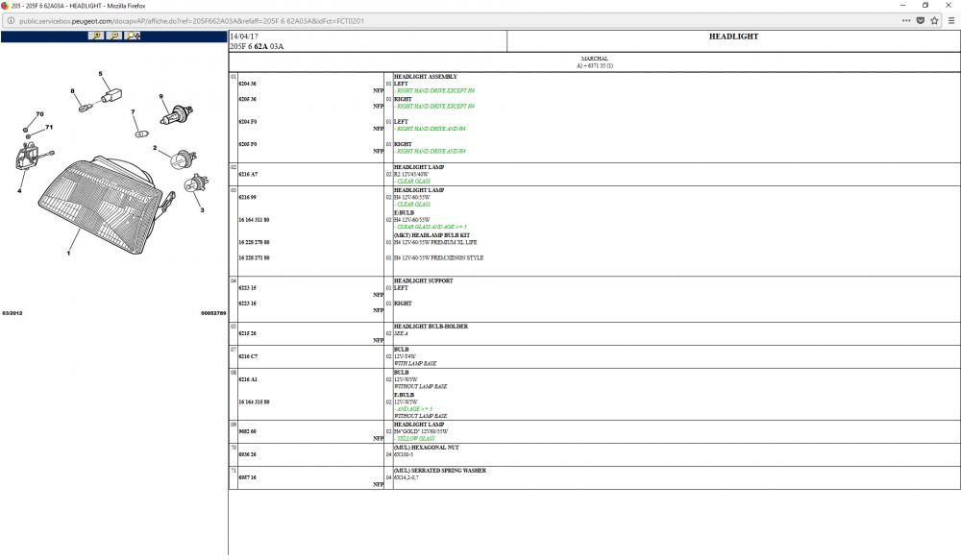Click part number 6957 16

248,477
